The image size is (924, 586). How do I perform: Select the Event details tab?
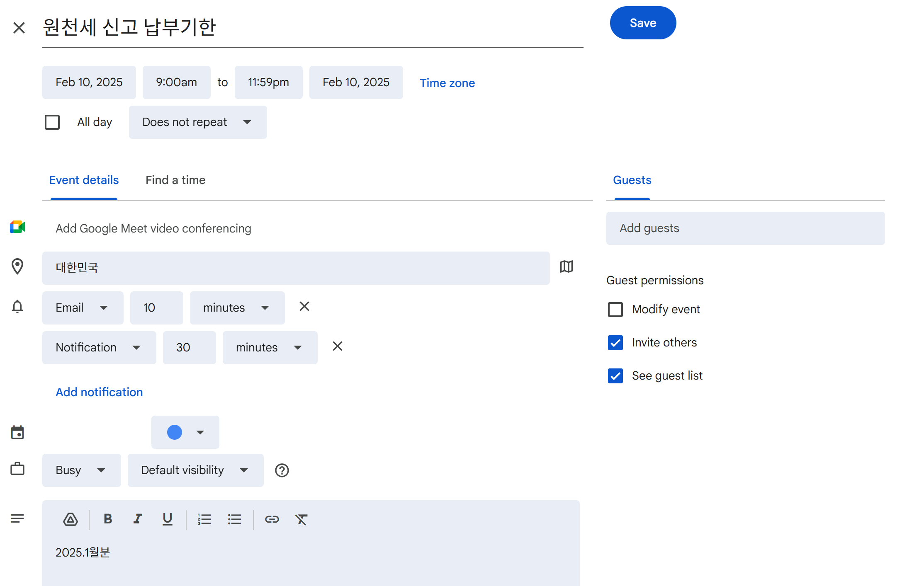[84, 180]
